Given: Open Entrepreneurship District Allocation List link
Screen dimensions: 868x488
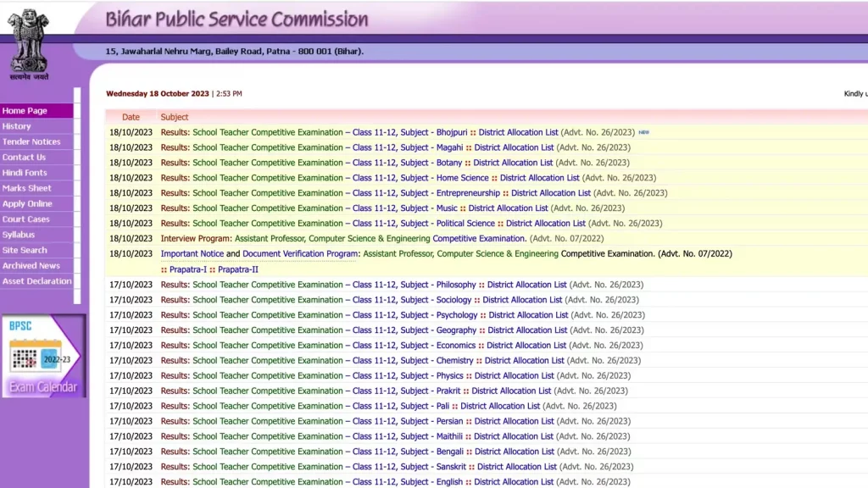Looking at the screenshot, I should [x=551, y=193].
